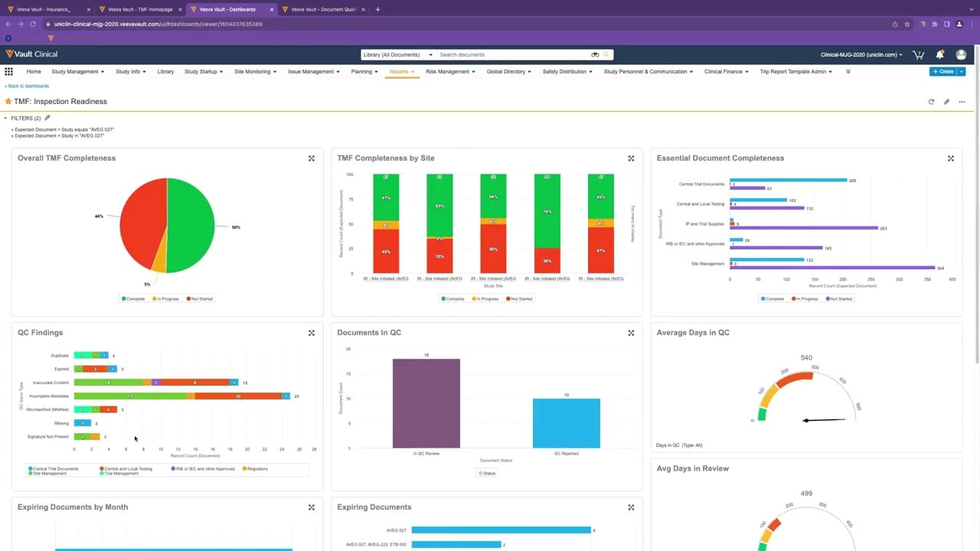Open the notifications bell
This screenshot has height=551, width=980.
pos(939,54)
